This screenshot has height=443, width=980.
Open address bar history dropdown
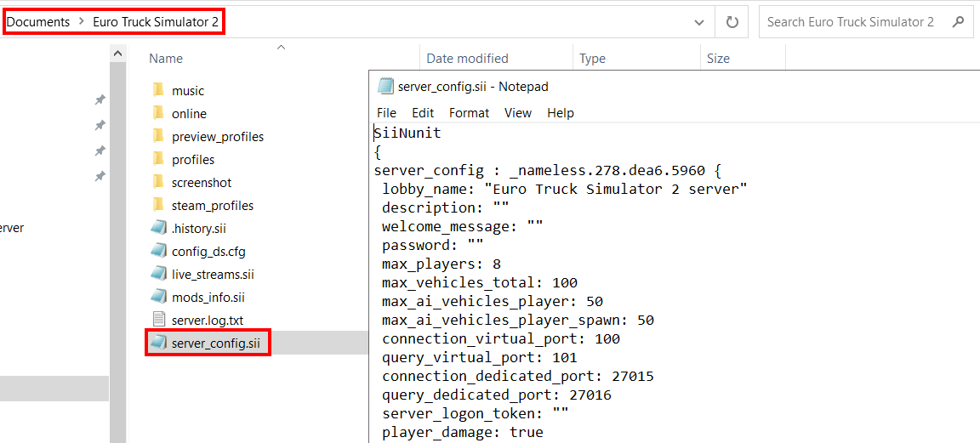[x=699, y=22]
